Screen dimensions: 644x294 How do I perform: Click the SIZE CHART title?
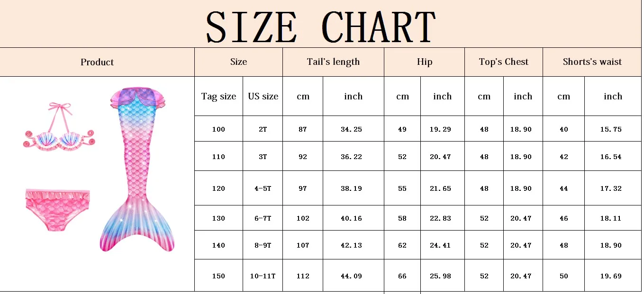click(321, 27)
